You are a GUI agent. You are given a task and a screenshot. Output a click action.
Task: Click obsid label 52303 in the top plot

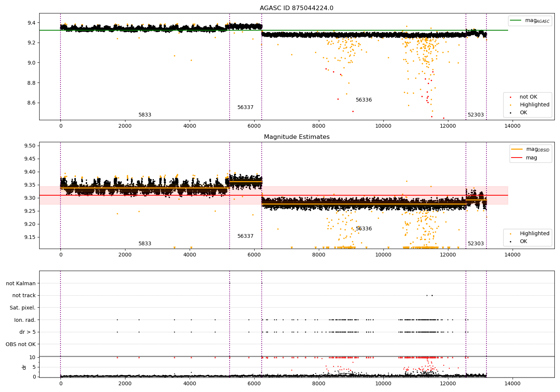click(x=476, y=115)
